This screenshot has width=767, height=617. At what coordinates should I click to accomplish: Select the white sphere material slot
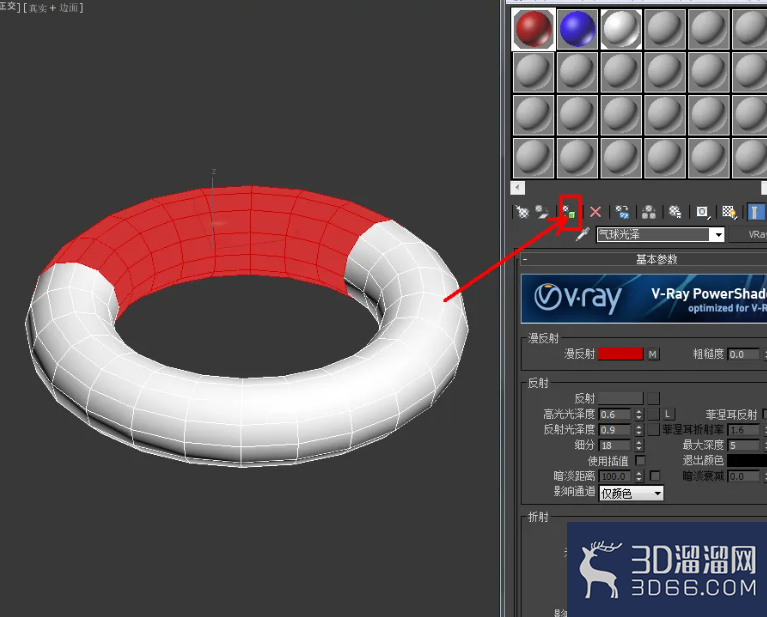621,29
